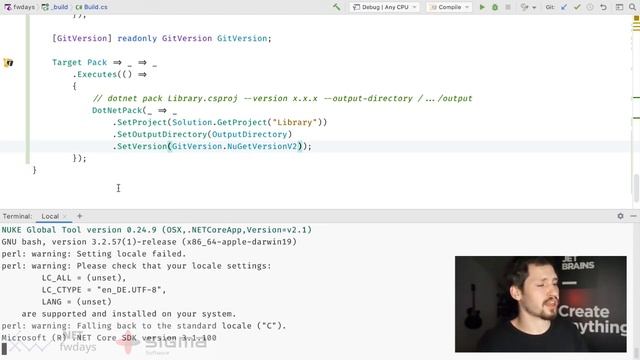The image size is (640, 360).
Task: Open terminal settings gear icon
Action: [x=620, y=216]
